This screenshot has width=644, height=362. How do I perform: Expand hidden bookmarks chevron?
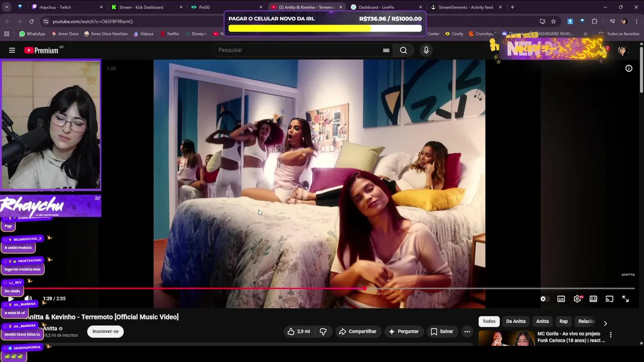(585, 34)
